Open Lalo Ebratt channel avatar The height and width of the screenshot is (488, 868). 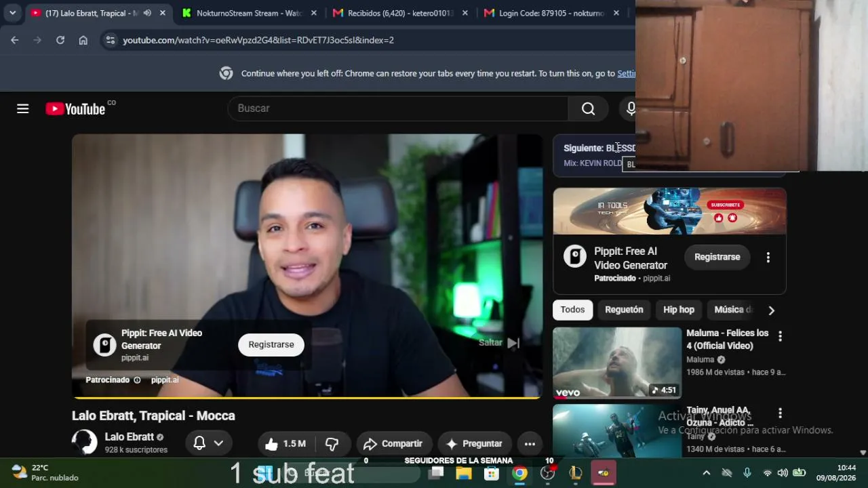click(85, 442)
